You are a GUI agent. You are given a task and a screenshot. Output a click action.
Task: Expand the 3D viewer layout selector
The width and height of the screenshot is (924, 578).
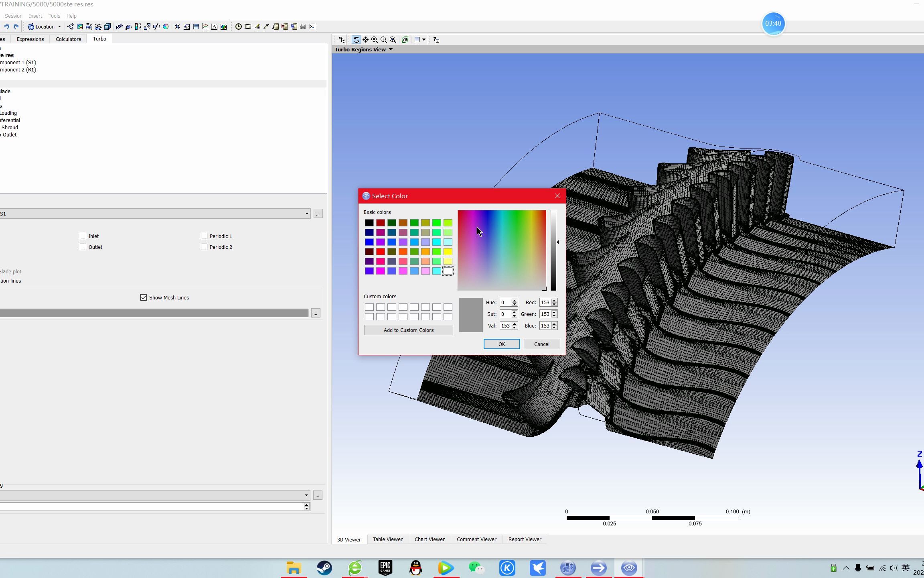pos(424,39)
